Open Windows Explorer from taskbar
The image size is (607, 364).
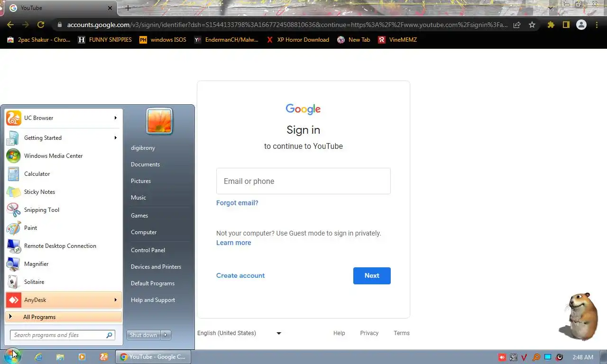coord(60,357)
